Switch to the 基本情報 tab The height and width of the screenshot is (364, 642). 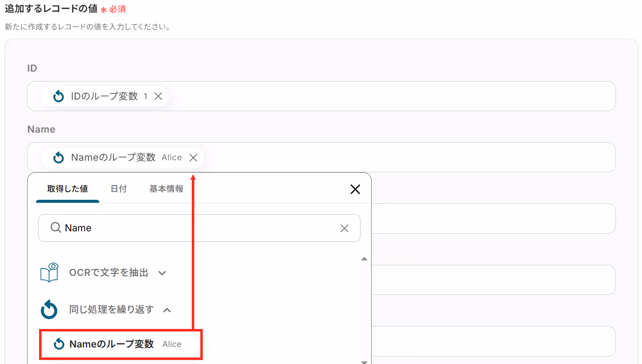coord(166,189)
